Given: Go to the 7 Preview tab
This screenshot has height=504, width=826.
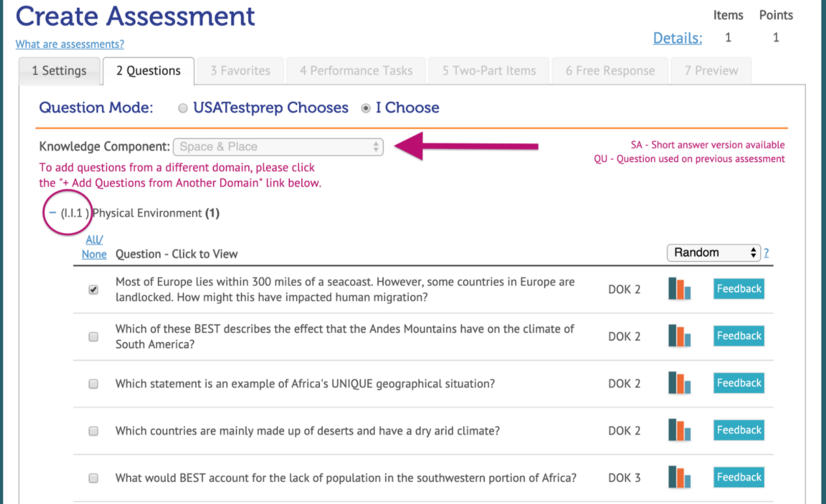Looking at the screenshot, I should pos(711,71).
